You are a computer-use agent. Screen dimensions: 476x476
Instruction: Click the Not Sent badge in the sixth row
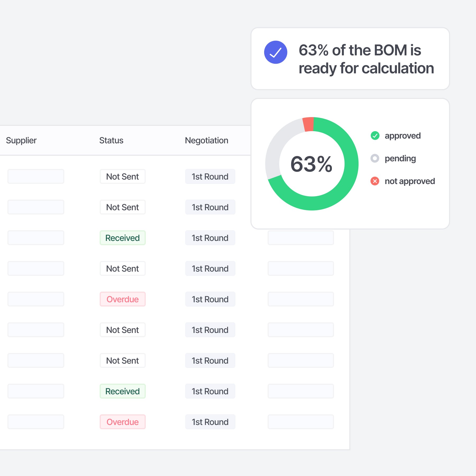coord(123,330)
